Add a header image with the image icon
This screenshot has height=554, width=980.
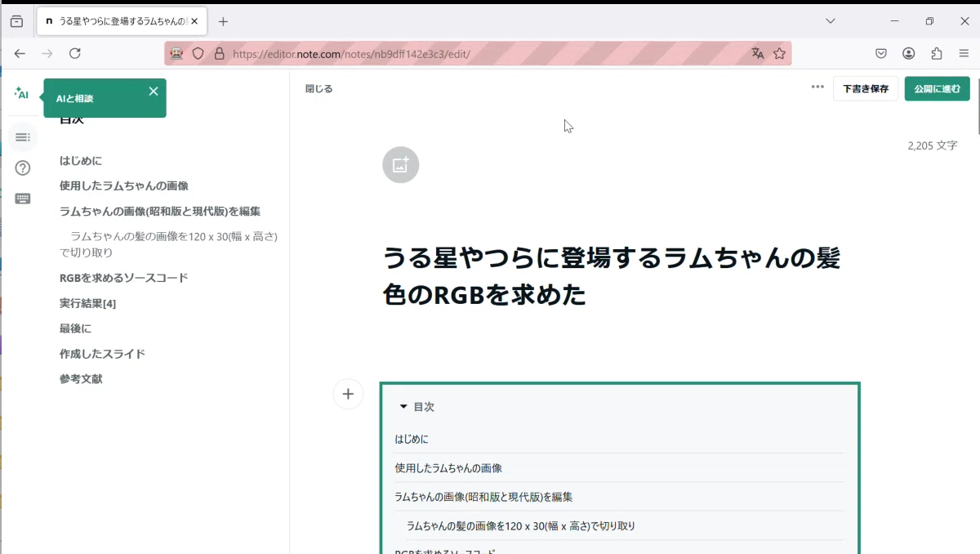401,165
